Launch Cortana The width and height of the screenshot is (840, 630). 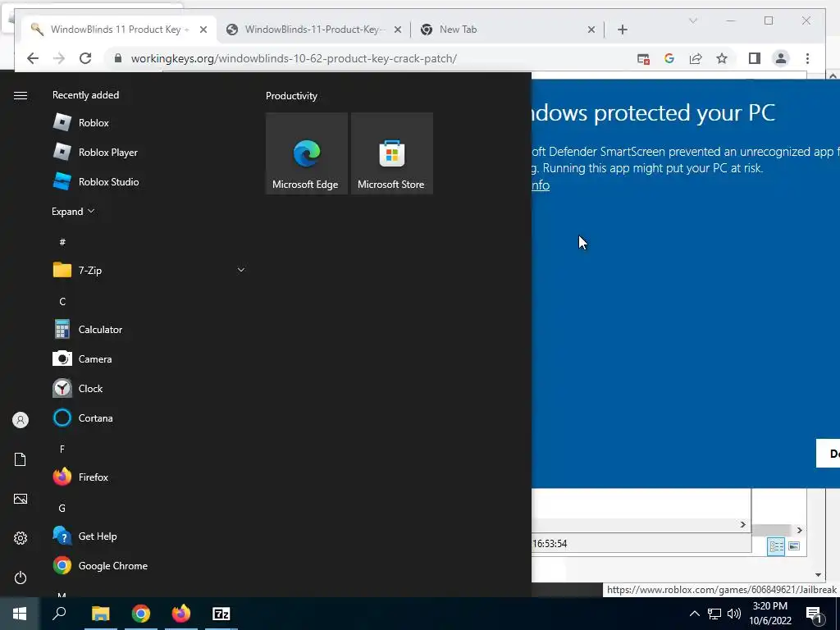pos(149,418)
